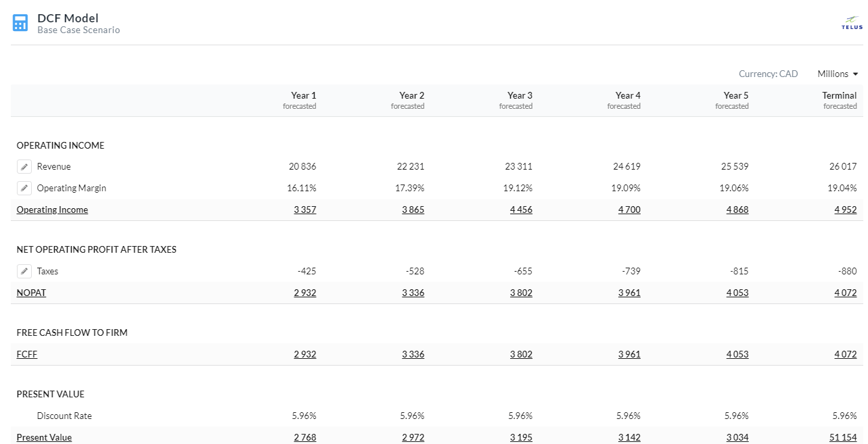The height and width of the screenshot is (444, 868).
Task: Select Year 2 Present Value 2 972
Action: 413,438
